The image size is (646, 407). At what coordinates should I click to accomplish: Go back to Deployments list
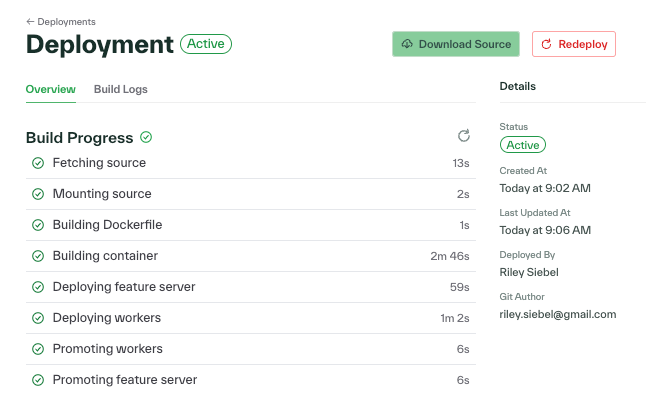pyautogui.click(x=61, y=22)
